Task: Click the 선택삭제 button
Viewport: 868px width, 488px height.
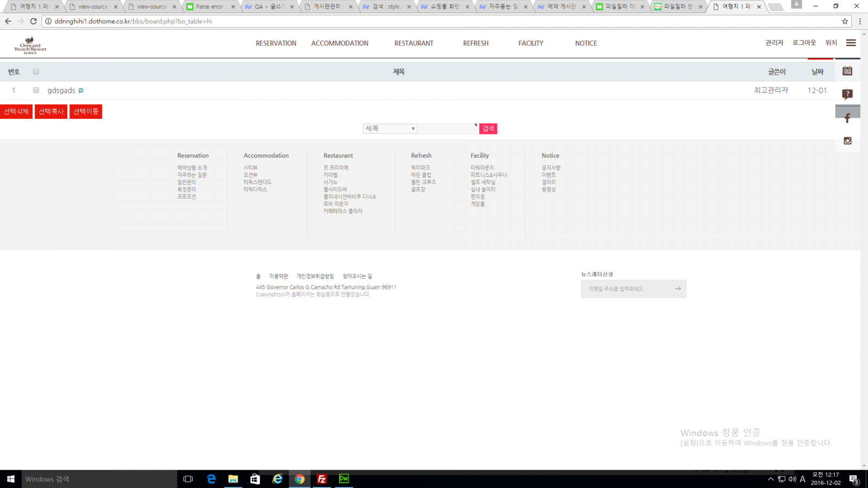Action: 16,111
